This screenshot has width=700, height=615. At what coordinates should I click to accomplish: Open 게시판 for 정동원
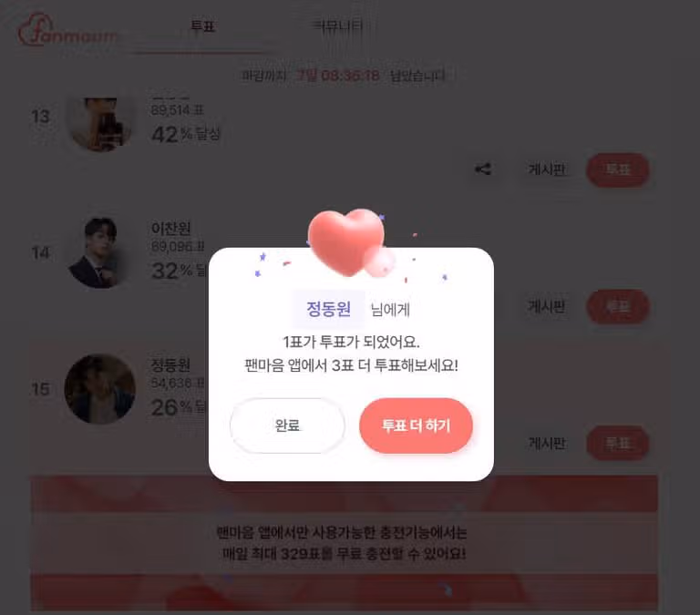pyautogui.click(x=547, y=443)
